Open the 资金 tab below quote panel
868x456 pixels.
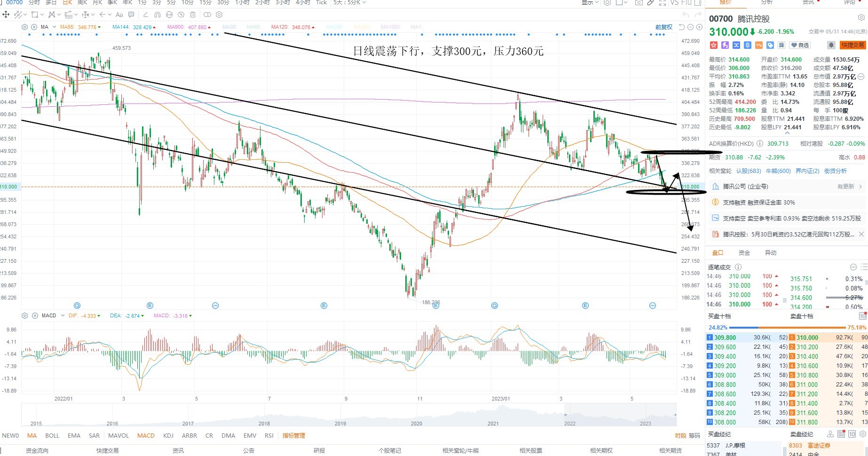(744, 252)
